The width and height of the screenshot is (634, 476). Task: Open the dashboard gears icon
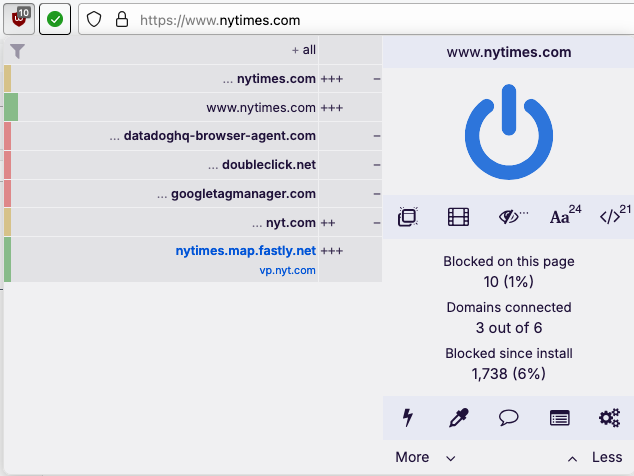coord(609,418)
